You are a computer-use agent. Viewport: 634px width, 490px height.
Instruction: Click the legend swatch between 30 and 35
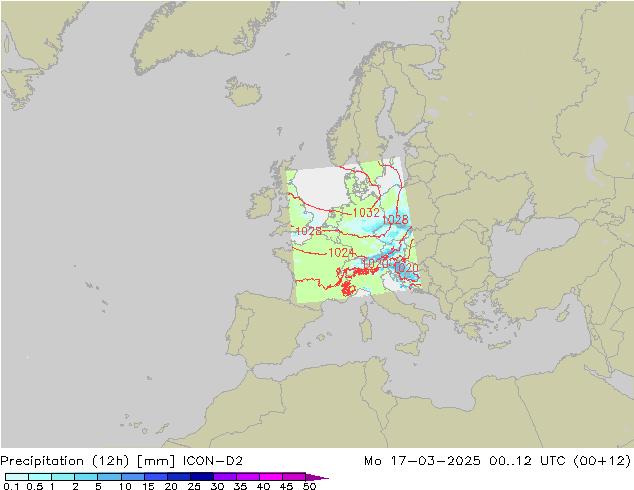(225, 477)
